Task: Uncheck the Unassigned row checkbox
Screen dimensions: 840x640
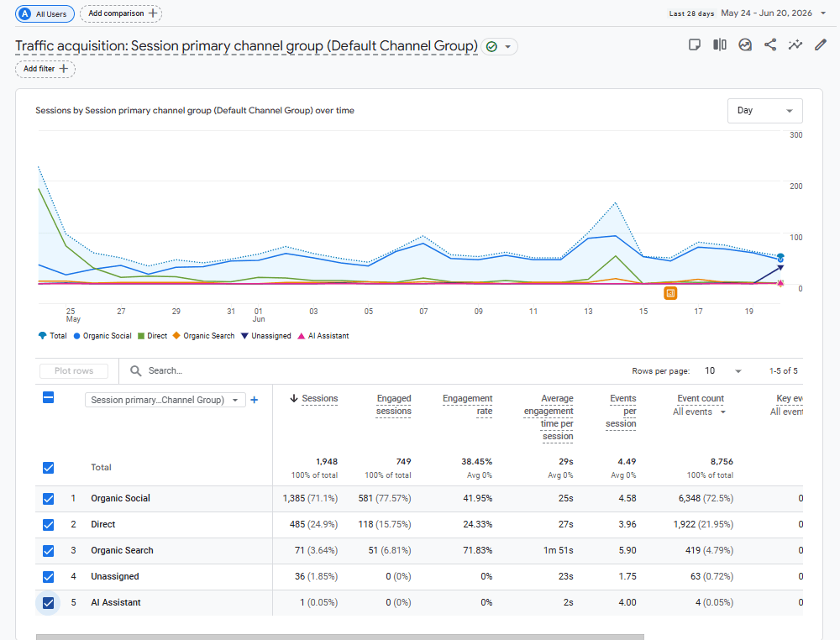Action: [x=48, y=577]
